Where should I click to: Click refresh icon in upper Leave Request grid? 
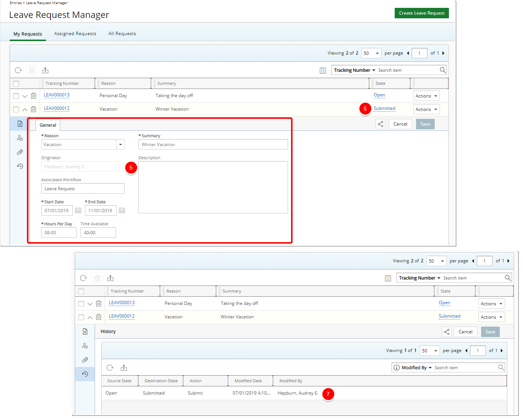pos(18,70)
